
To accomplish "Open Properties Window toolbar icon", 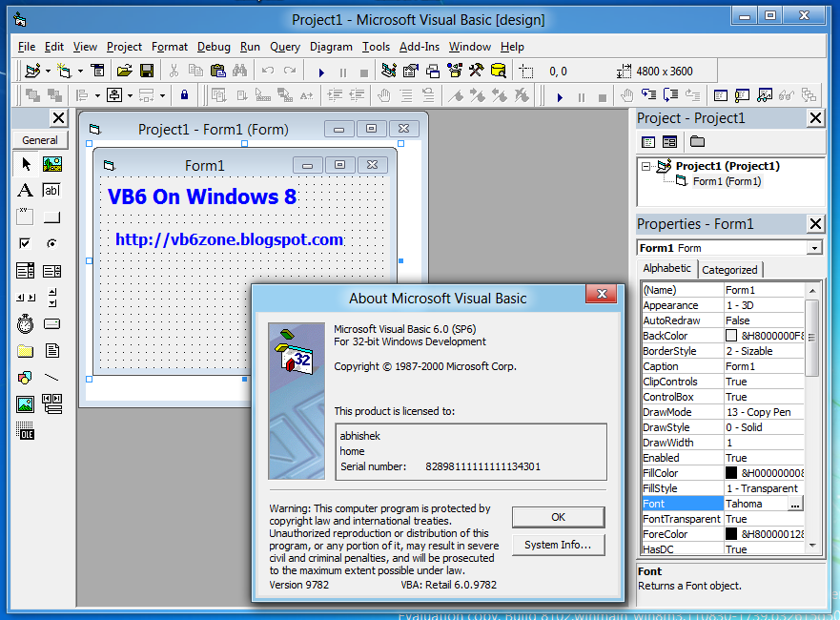I will point(411,71).
